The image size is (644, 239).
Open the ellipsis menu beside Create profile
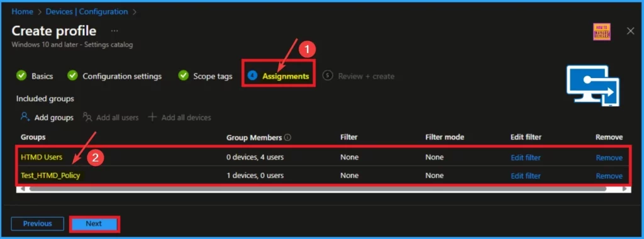pyautogui.click(x=114, y=31)
